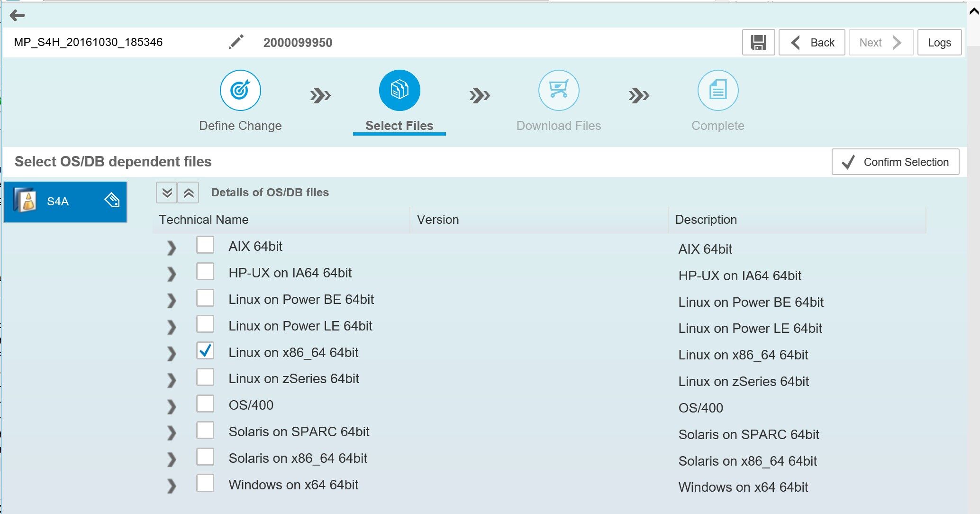Expand all rows with double-down arrow
980x514 pixels.
pyautogui.click(x=167, y=193)
